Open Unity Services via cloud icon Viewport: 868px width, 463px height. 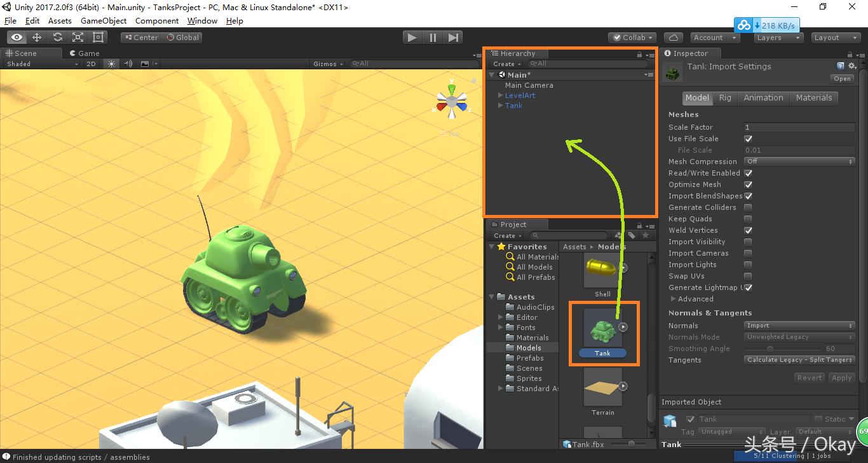(674, 37)
